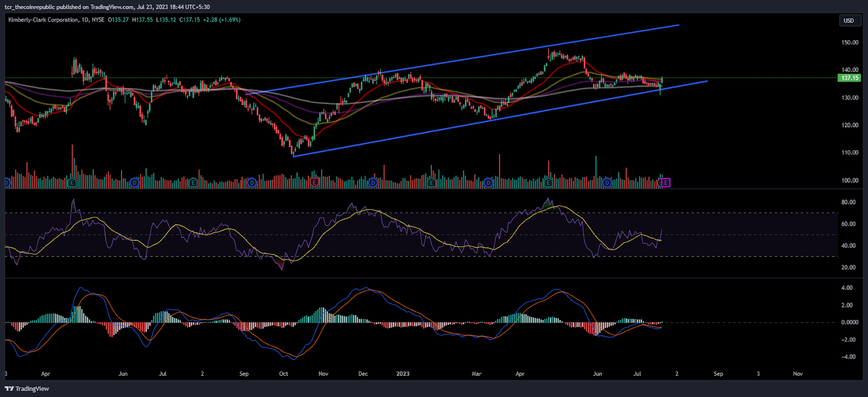Click the Dec label on time axis

click(363, 374)
